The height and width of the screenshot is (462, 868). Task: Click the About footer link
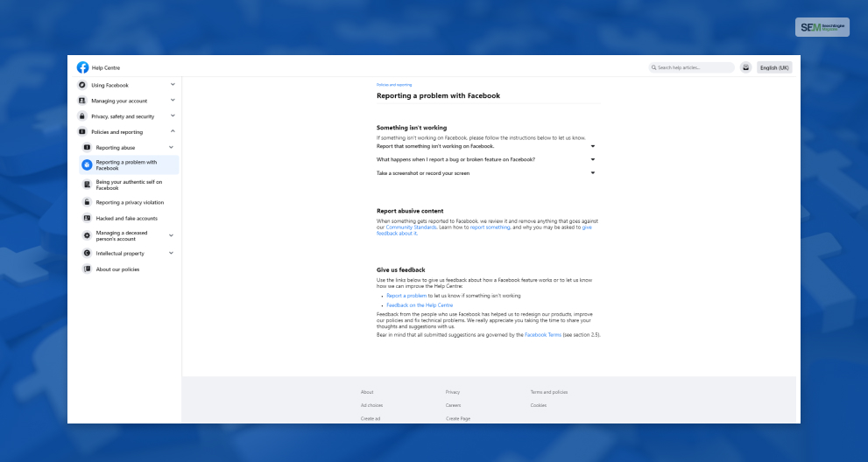(367, 392)
